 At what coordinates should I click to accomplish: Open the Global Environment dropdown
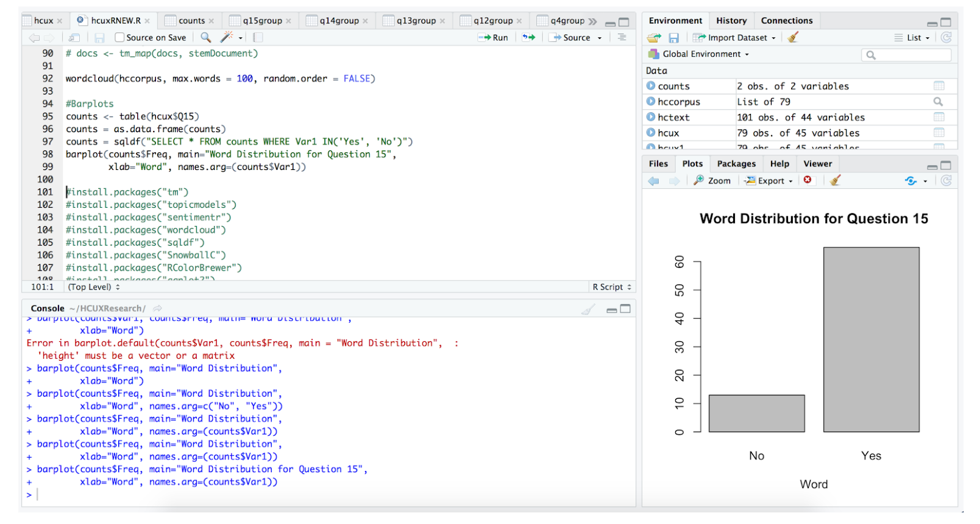[x=699, y=54]
